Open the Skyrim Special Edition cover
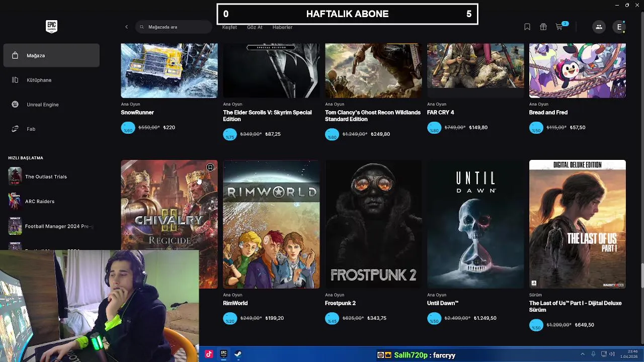This screenshot has height=362, width=644. [x=271, y=70]
